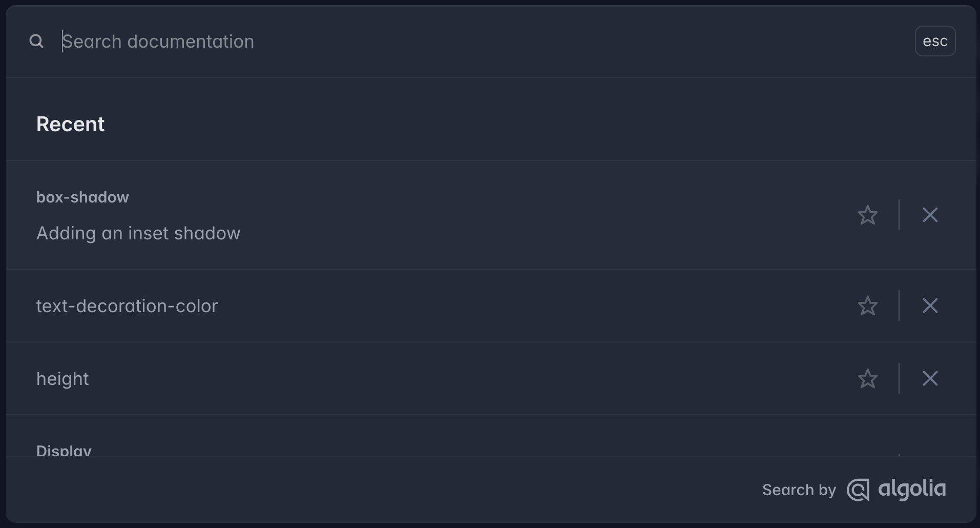Click the vertical divider in the box-shadow row
This screenshot has width=980, height=528.
[899, 215]
